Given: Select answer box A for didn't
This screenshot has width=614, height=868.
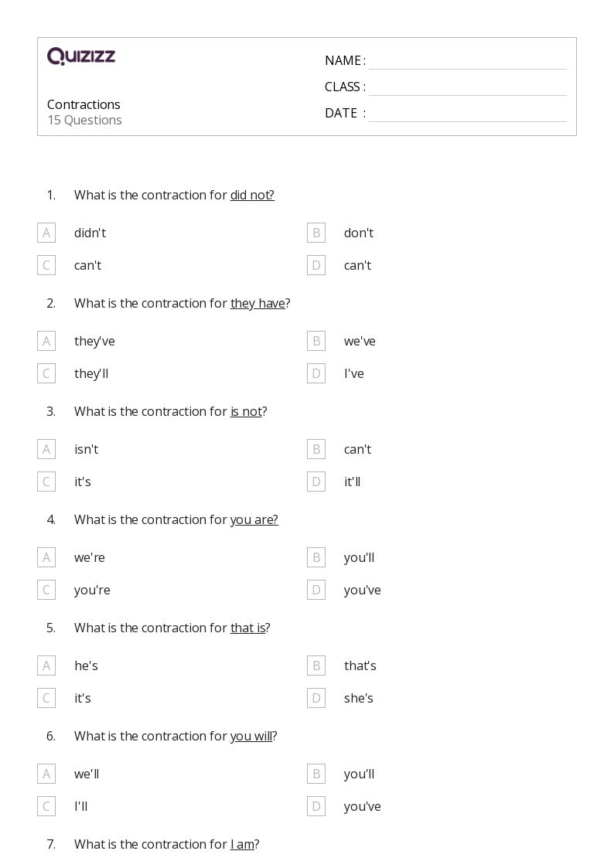Looking at the screenshot, I should click(46, 233).
